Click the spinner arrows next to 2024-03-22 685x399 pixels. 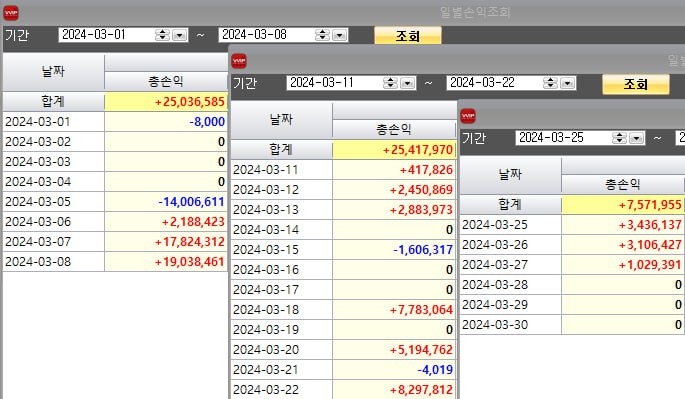[550, 83]
